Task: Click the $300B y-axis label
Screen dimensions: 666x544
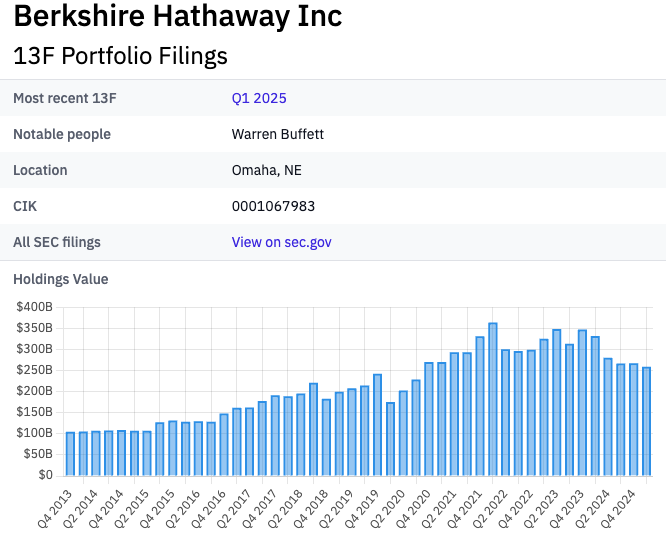Action: tap(34, 349)
